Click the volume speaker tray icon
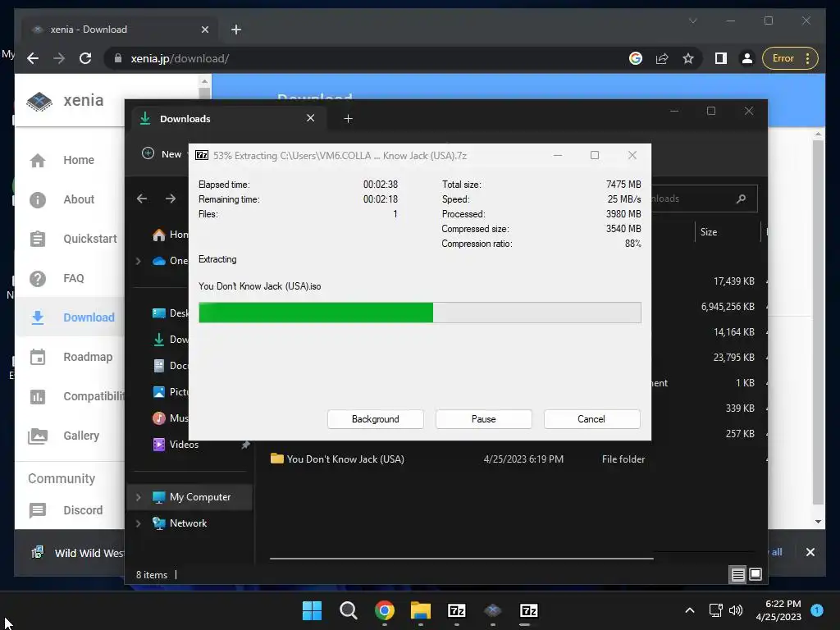Screen dimensions: 840x630 736,610
